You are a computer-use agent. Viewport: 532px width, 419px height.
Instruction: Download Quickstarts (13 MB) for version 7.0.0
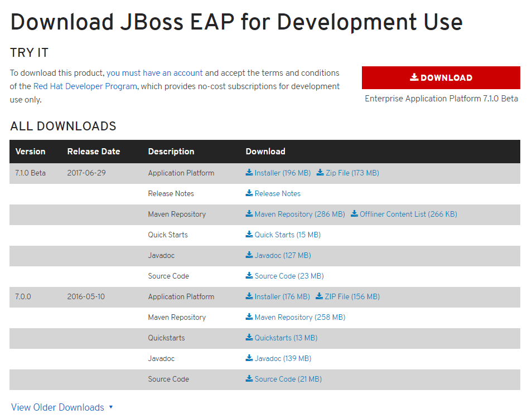(x=284, y=338)
